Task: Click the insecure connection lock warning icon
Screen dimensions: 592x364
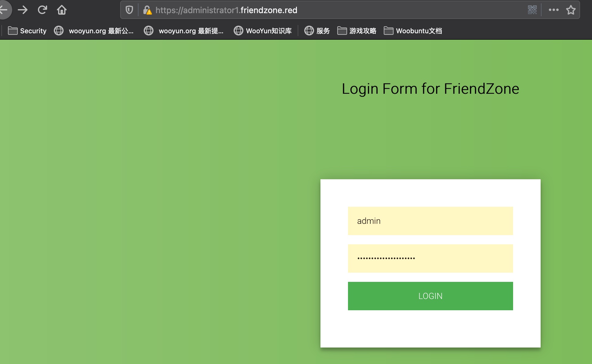Action: pos(147,10)
